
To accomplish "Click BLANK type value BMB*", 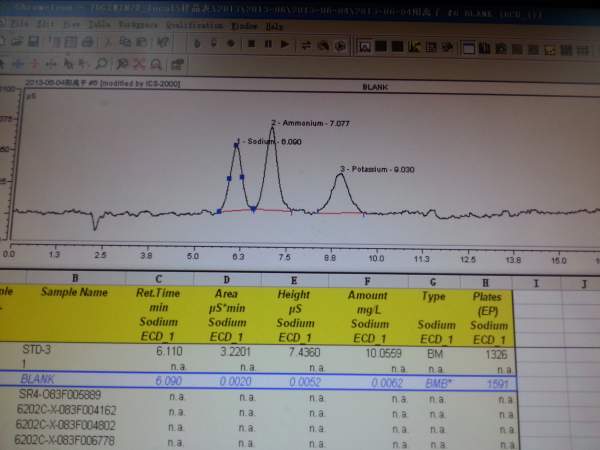I will [x=438, y=383].
